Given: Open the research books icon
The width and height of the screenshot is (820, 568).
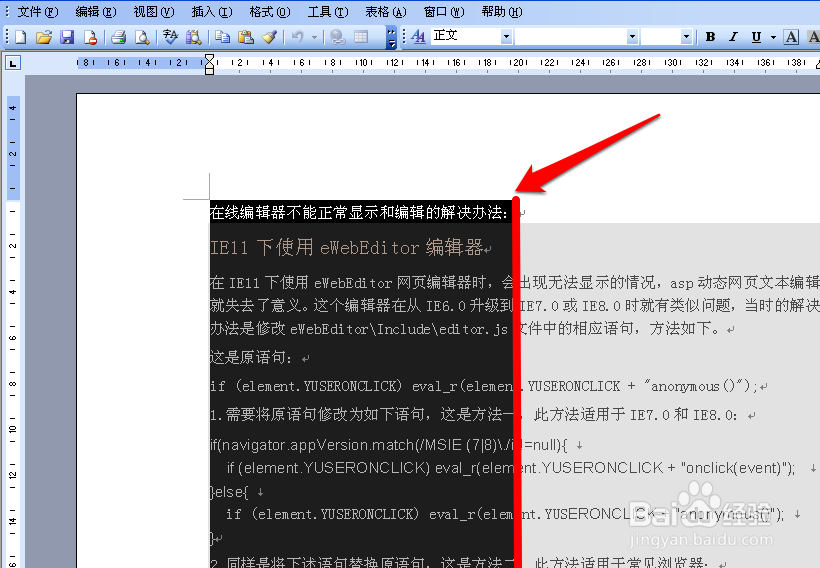Looking at the screenshot, I should pos(193,37).
